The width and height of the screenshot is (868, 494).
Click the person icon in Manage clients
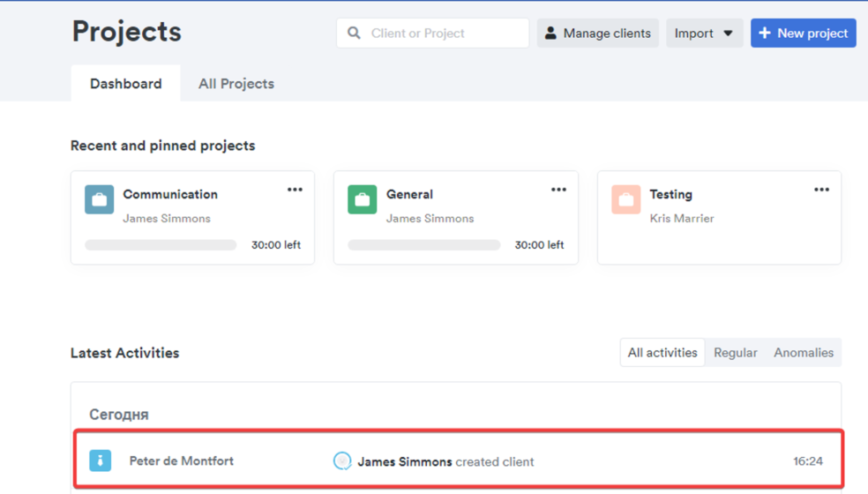point(550,34)
